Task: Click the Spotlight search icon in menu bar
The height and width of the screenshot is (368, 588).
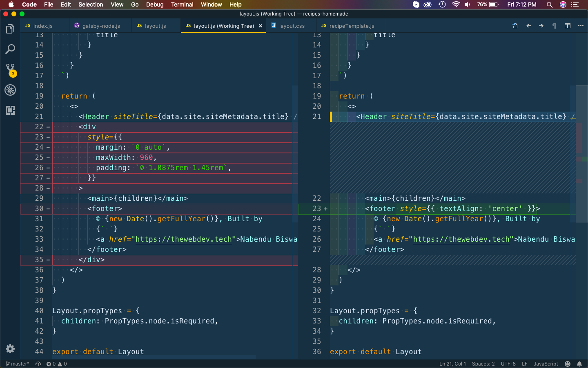Action: tap(549, 4)
